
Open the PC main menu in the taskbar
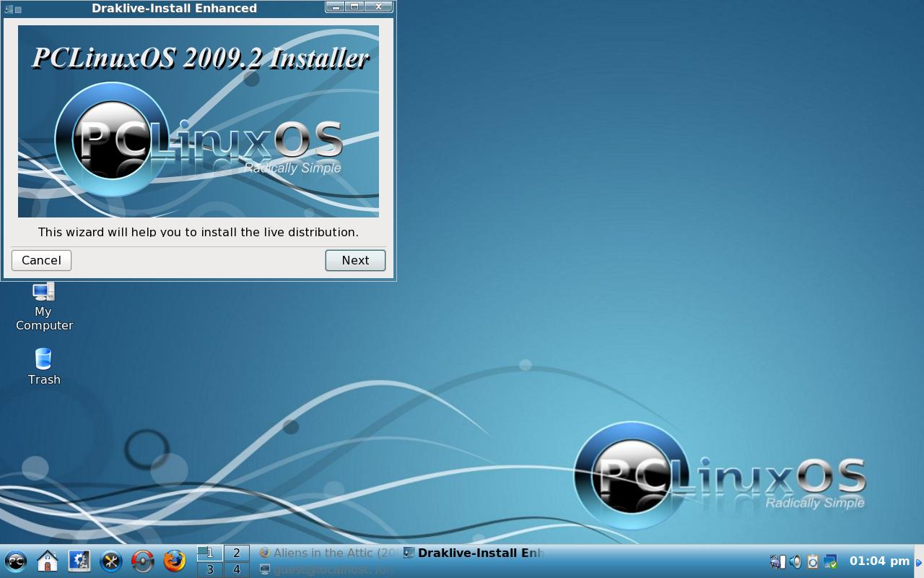16,561
